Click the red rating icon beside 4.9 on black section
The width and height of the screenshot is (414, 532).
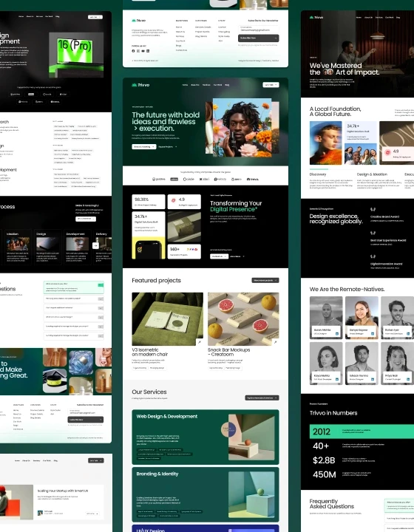pyautogui.click(x=174, y=200)
